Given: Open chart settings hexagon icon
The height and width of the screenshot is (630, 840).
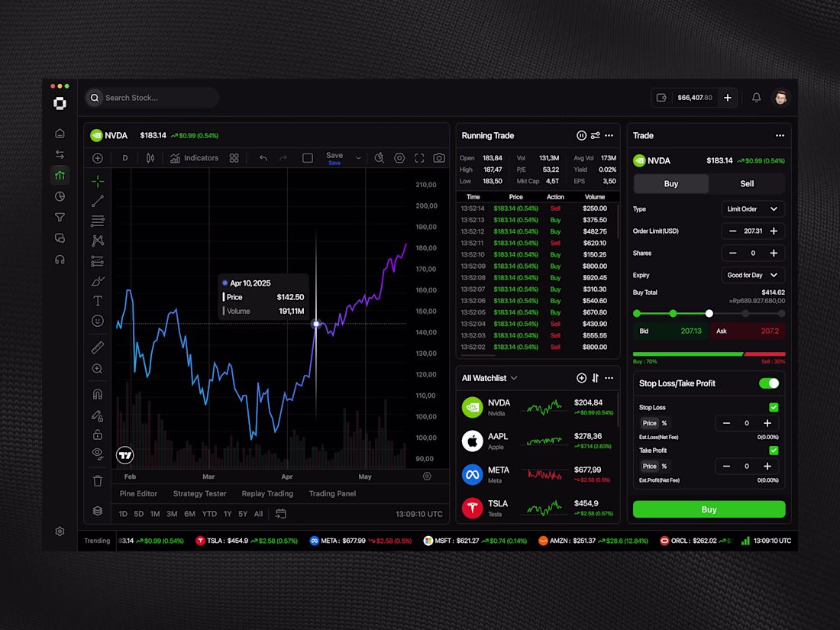Looking at the screenshot, I should pos(399,158).
